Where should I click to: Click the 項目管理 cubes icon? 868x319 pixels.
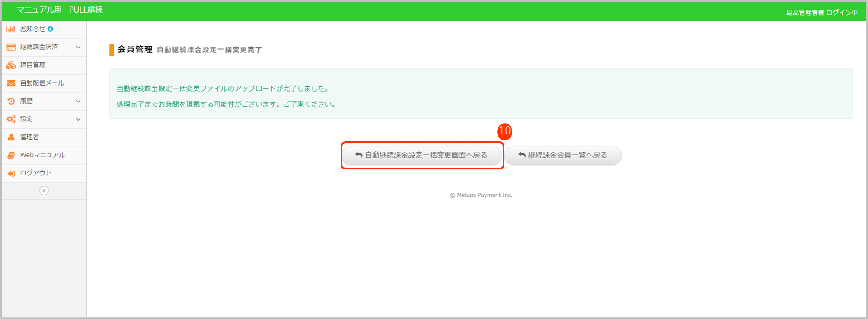pyautogui.click(x=11, y=65)
